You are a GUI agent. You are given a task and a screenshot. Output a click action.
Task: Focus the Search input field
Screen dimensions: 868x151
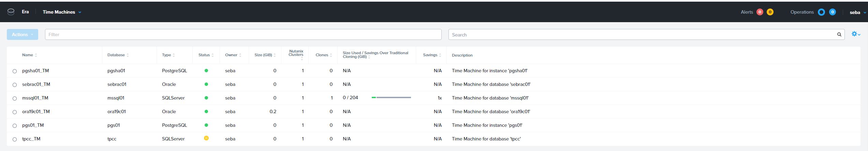point(646,34)
